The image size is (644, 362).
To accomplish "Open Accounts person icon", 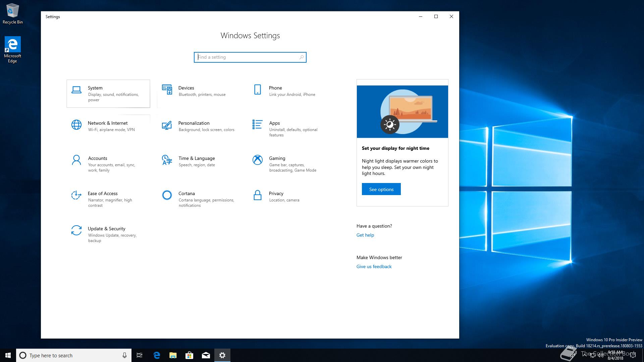I will [x=76, y=160].
